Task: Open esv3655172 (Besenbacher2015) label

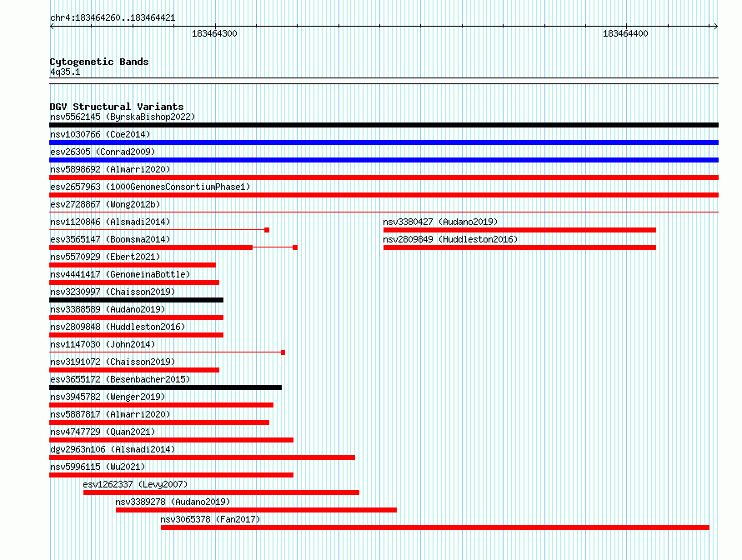Action: (x=120, y=379)
